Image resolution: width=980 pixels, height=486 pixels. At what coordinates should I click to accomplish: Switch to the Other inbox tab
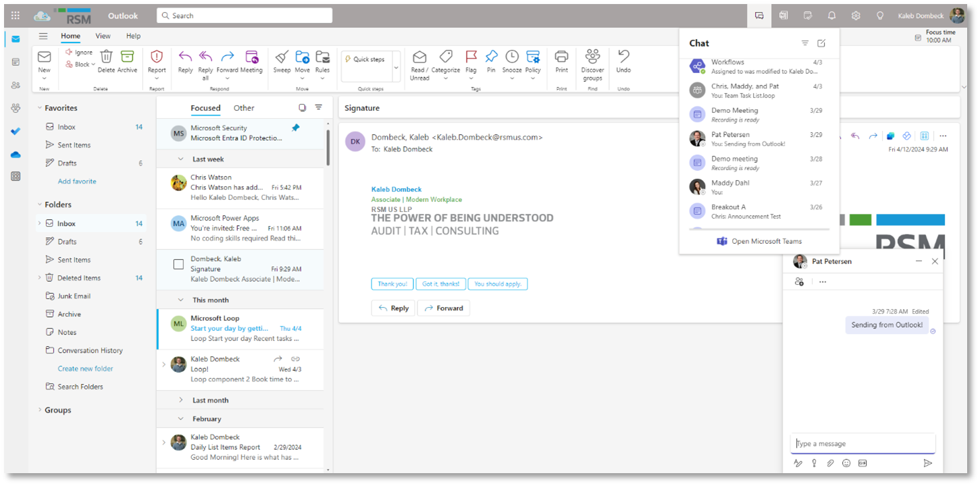point(244,108)
